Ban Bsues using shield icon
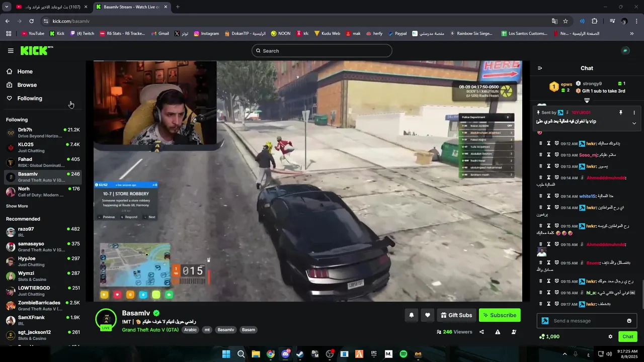This screenshot has height=362, width=644. (557, 262)
